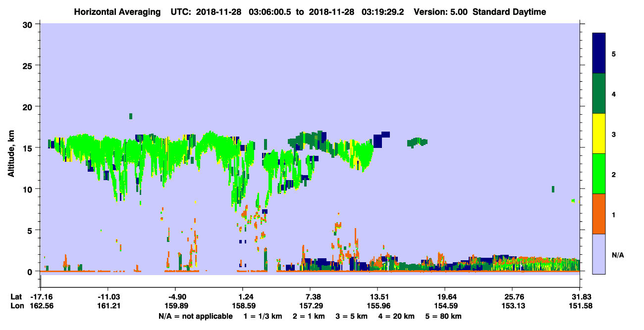Click 'Standard Daytime' in the title

pyautogui.click(x=509, y=12)
